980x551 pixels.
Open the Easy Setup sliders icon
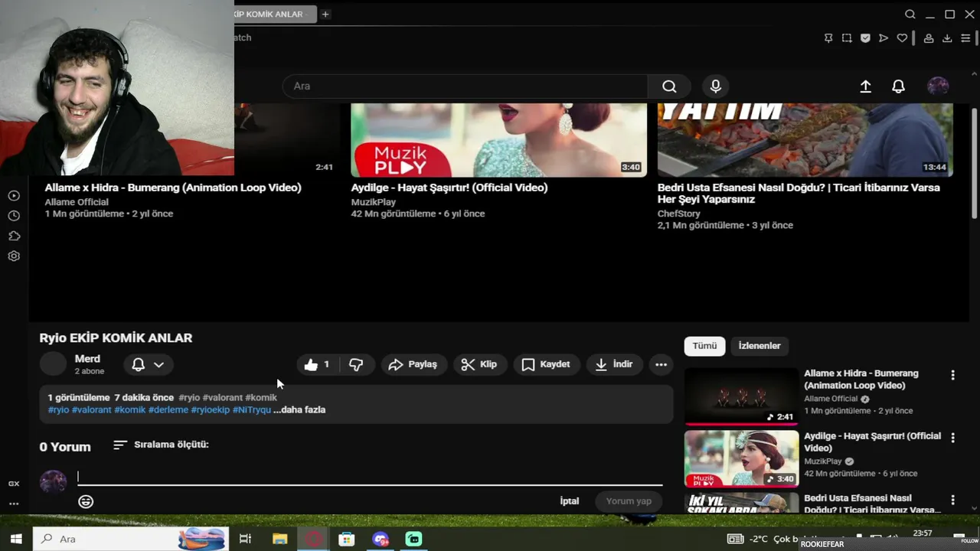965,37
